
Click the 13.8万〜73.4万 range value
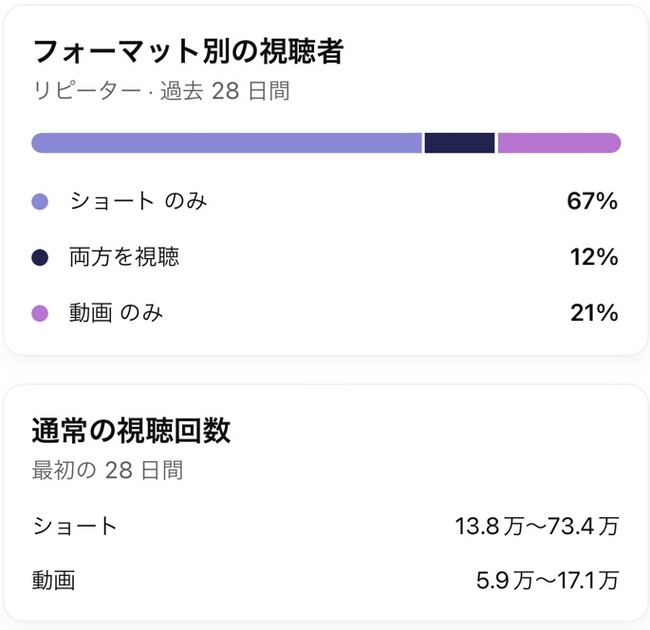[x=536, y=526]
